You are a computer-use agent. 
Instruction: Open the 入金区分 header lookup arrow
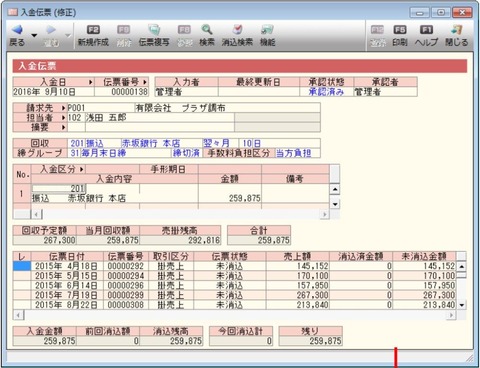click(x=82, y=169)
